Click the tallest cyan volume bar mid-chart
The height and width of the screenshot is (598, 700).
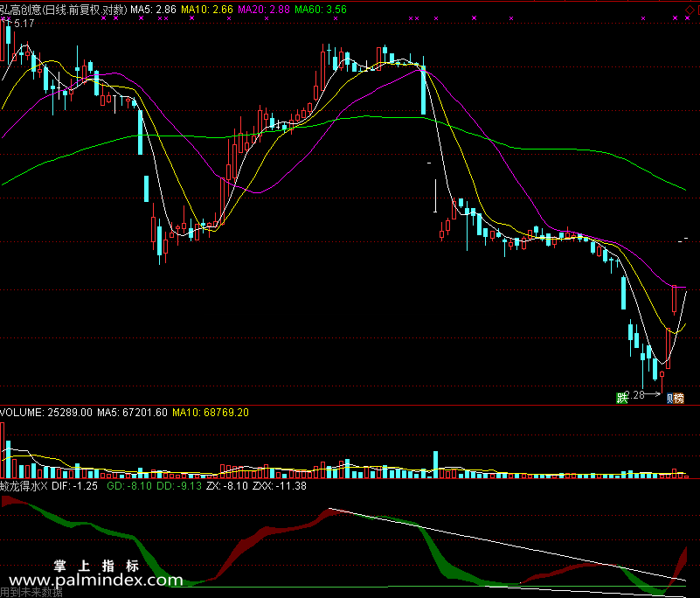point(436,465)
